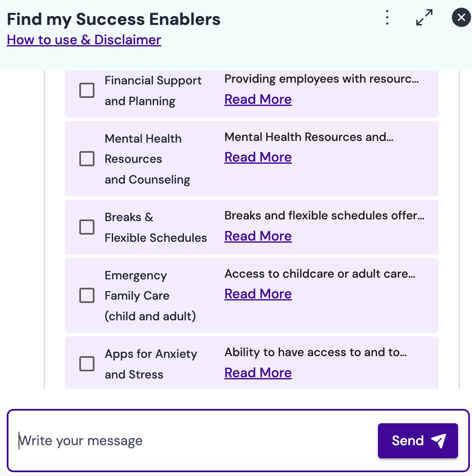Read More about Apps for Anxiety
This screenshot has height=476, width=472.
(258, 373)
